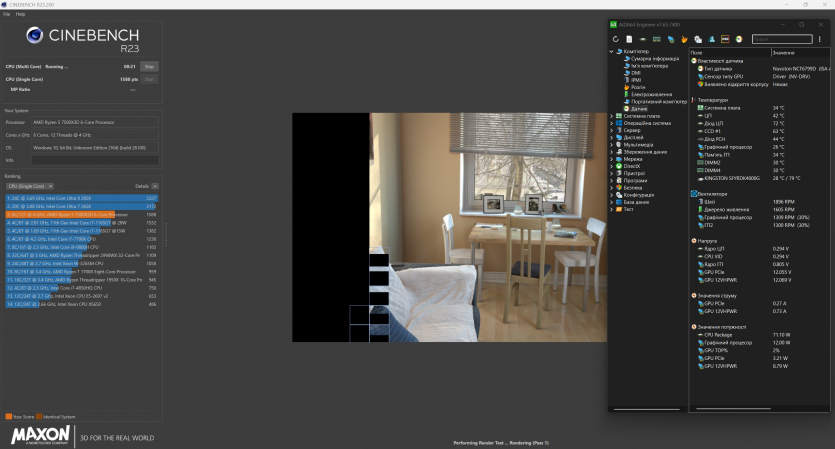The height and width of the screenshot is (449, 835).
Task: Toggle the ranking Details dropdown button
Action: click(154, 186)
